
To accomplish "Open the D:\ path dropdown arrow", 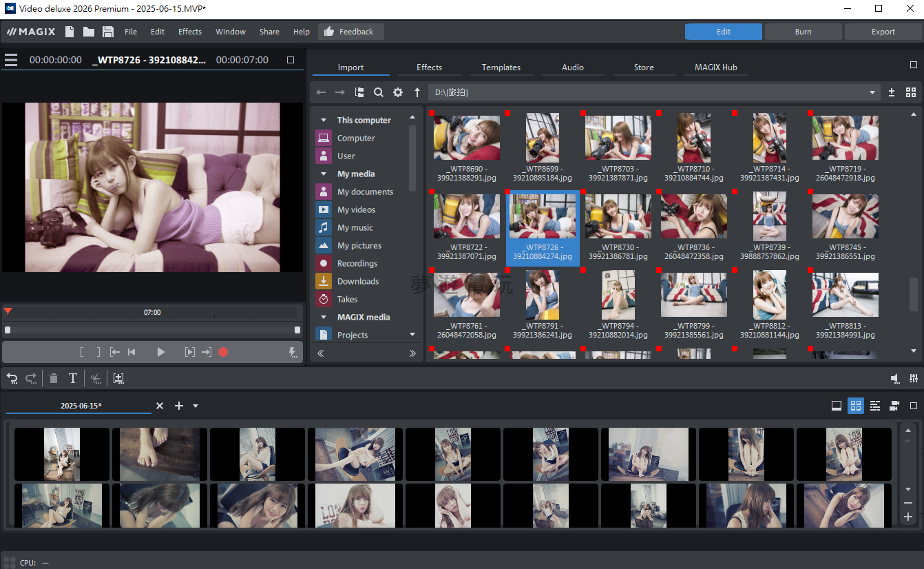I will click(x=873, y=92).
